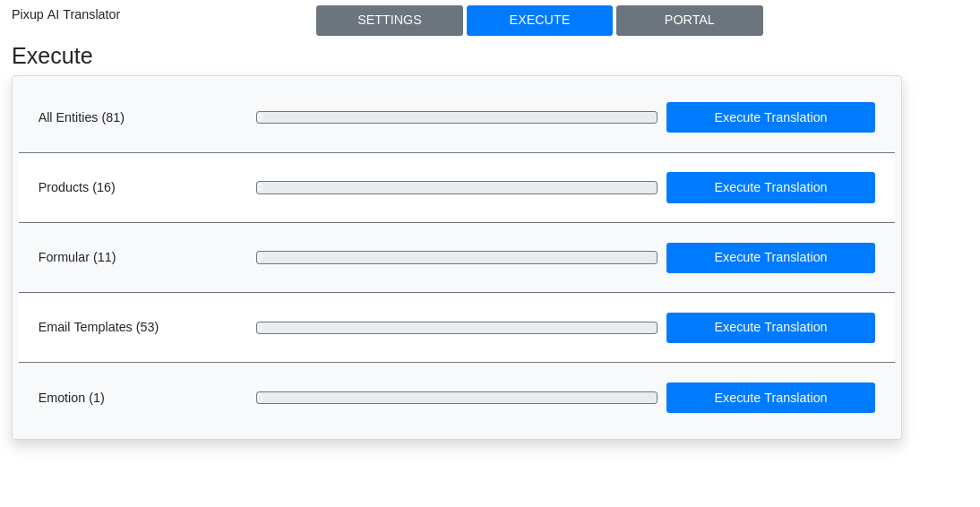Start translation for the Products row
Screen dimensions: 980x507
pos(770,187)
